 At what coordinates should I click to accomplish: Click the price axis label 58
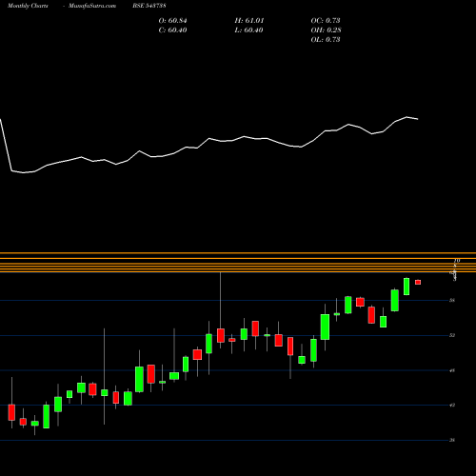coord(452,300)
